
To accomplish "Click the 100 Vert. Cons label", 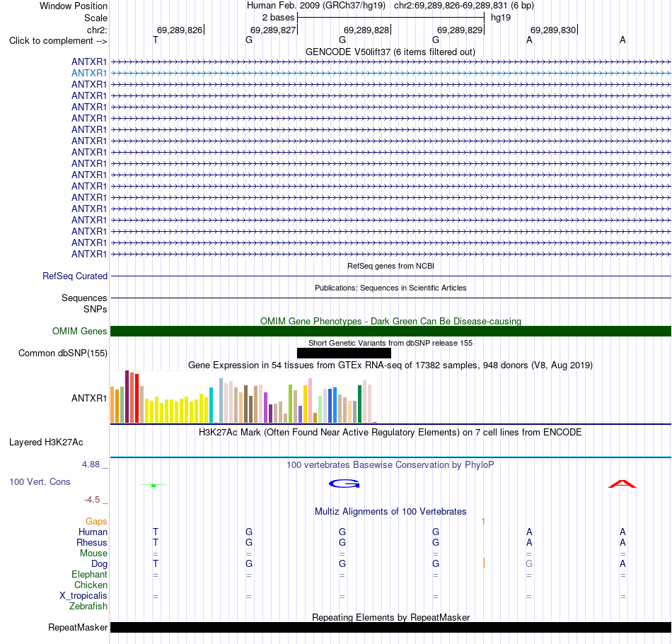I will (40, 482).
